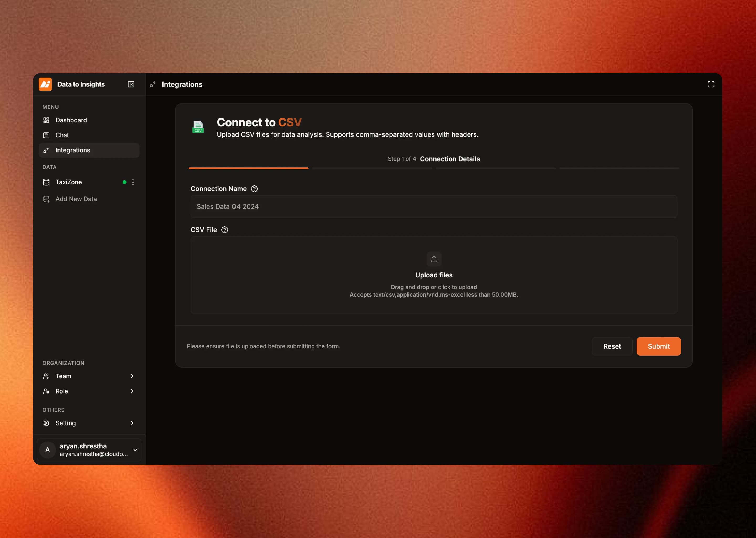Image resolution: width=756 pixels, height=538 pixels.
Task: Click the "OTHERS" section heading
Action: [x=53, y=410]
